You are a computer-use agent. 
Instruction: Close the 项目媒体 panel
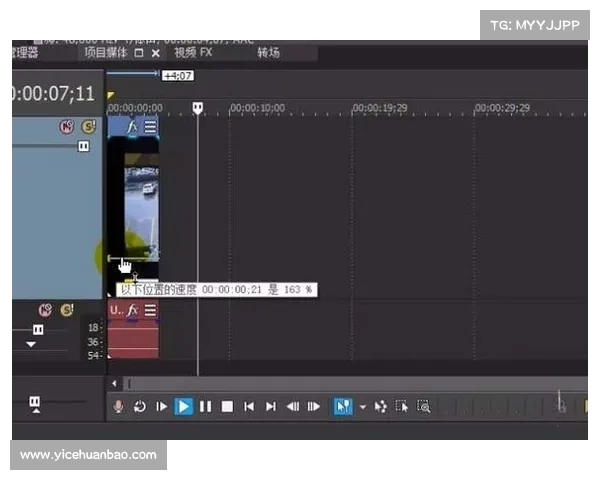pos(155,53)
